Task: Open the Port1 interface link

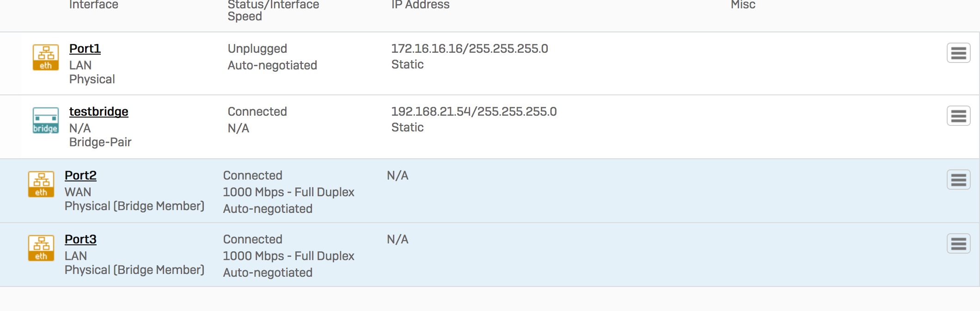Action: pyautogui.click(x=85, y=49)
